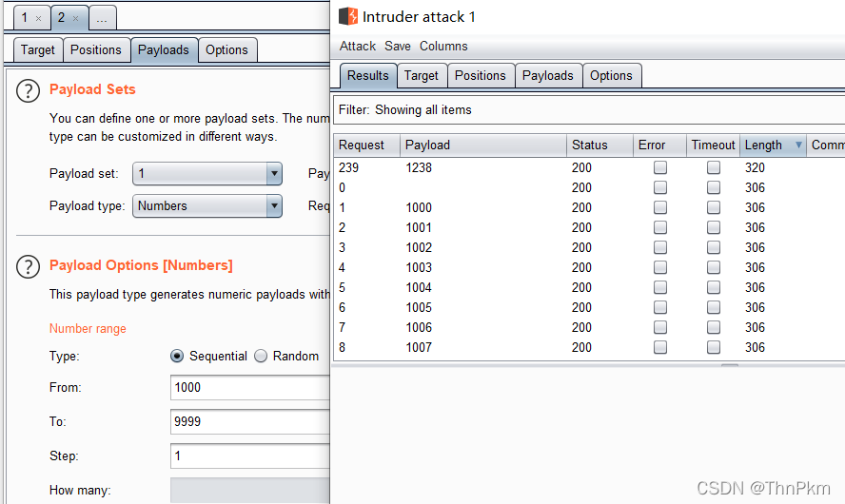Open Positions tab in main Intruder window
The height and width of the screenshot is (504, 845).
[x=96, y=50]
